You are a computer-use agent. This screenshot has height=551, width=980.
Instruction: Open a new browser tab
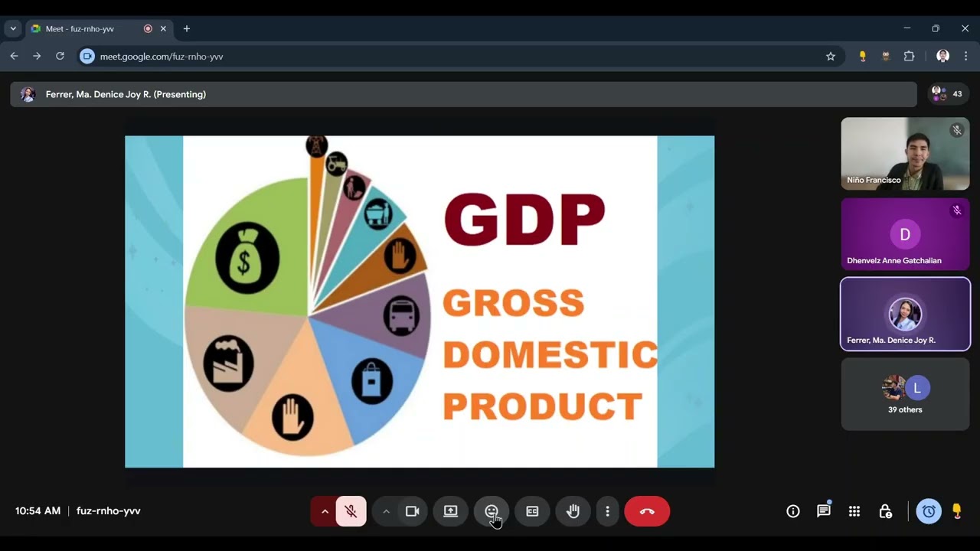pyautogui.click(x=186, y=28)
